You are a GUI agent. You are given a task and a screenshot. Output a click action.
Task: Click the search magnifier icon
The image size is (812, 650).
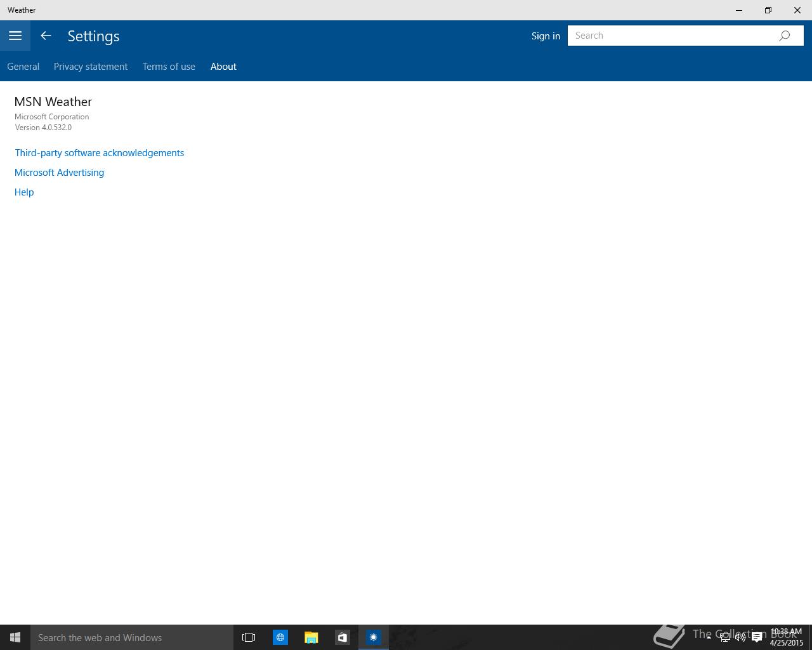tap(785, 36)
